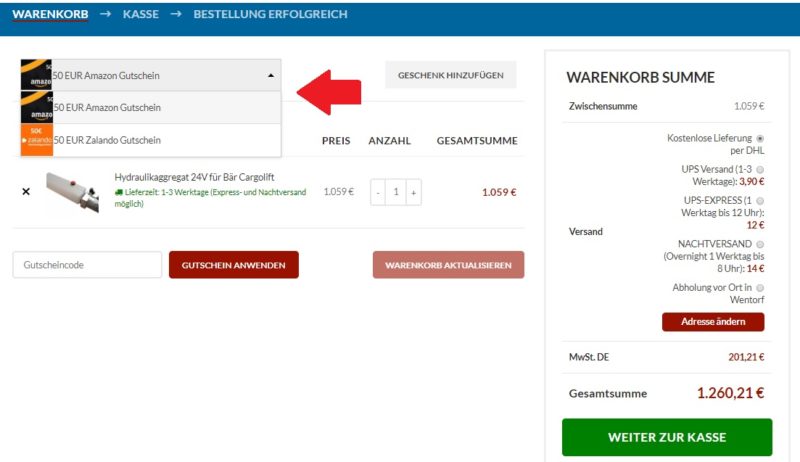Collapse the gift selection dropdown arrow

coord(271,75)
